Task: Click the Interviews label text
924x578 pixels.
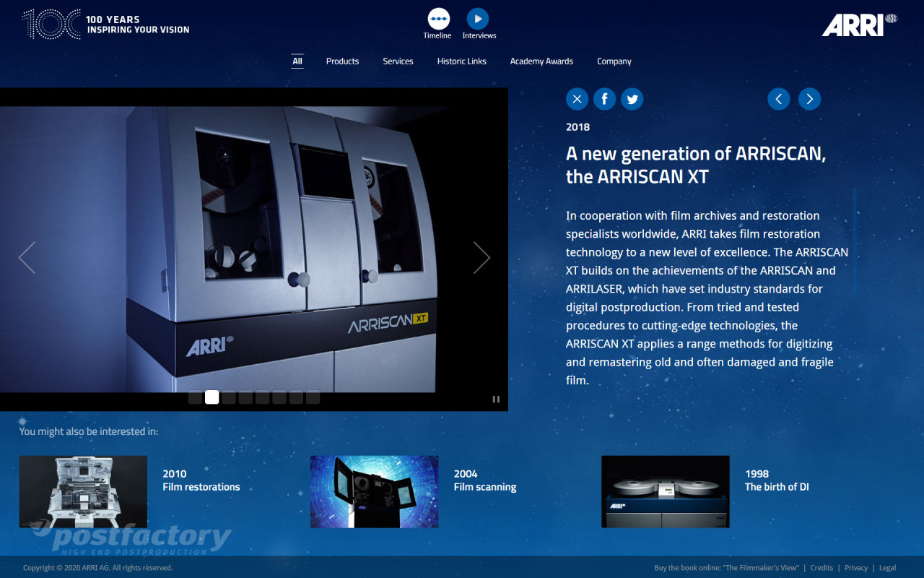Action: [x=479, y=35]
